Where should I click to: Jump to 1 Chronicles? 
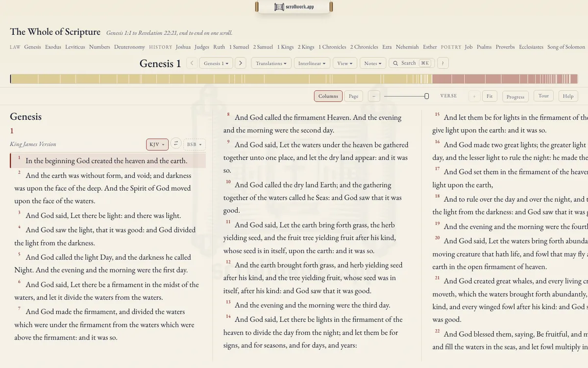click(x=332, y=47)
